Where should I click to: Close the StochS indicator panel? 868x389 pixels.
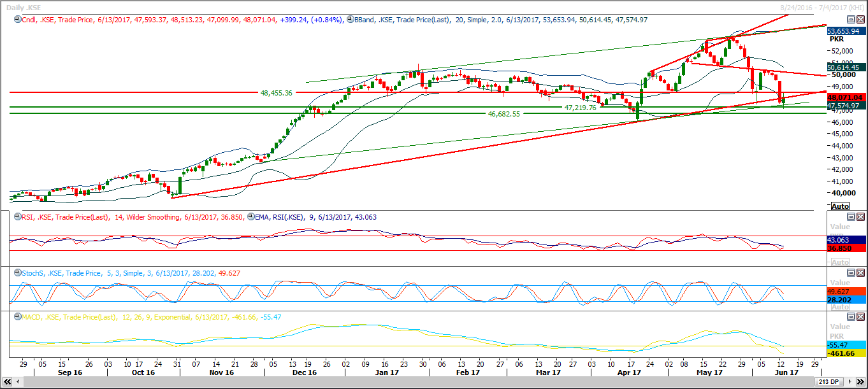[x=860, y=273]
